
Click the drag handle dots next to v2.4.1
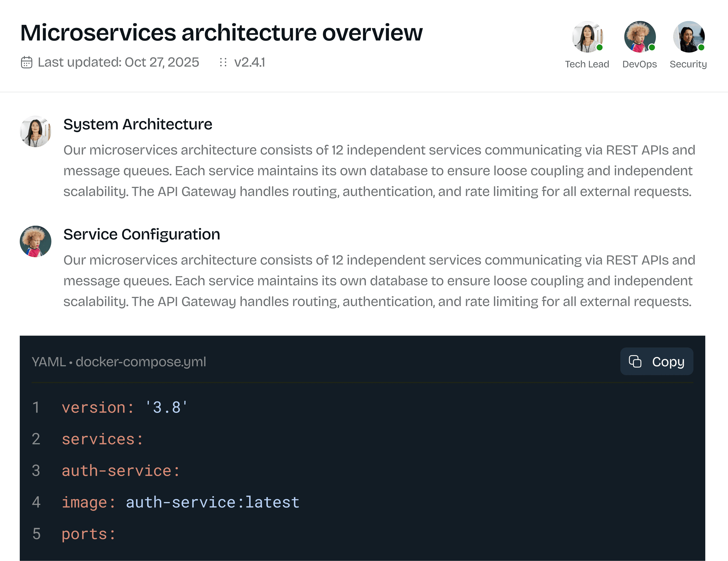(x=223, y=62)
